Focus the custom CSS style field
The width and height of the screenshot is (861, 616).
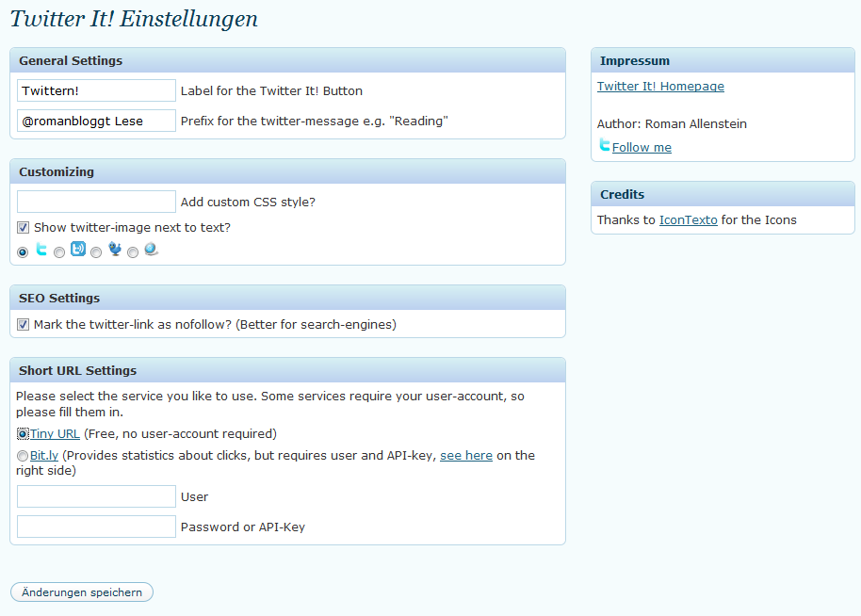point(97,202)
